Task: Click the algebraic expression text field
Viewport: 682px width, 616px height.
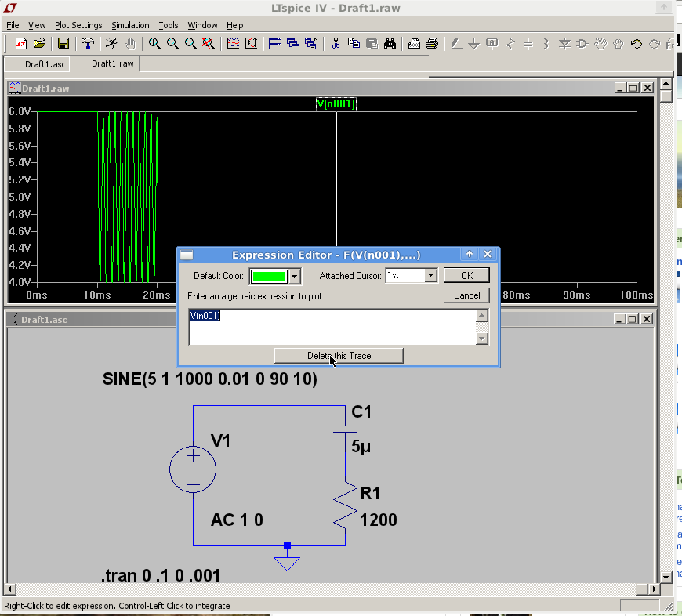Action: [x=332, y=327]
